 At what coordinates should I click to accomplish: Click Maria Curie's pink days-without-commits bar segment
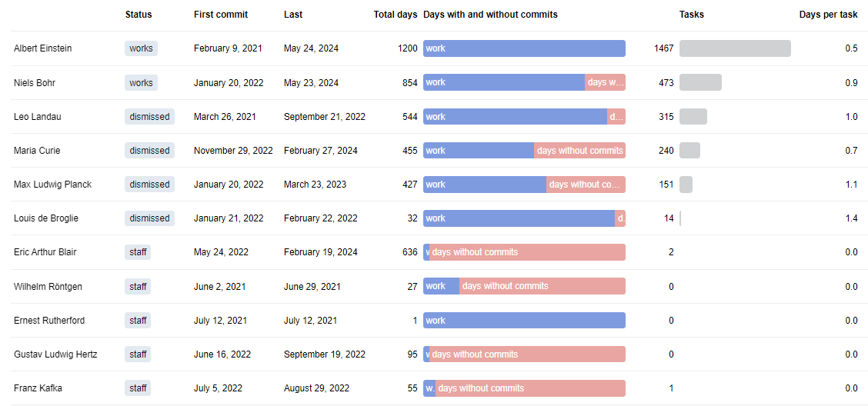point(579,151)
